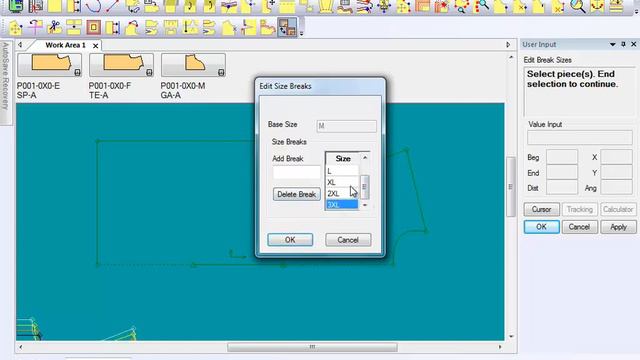The image size is (640, 360).
Task: Open the User Input panel options dropdown
Action: [x=613, y=44]
